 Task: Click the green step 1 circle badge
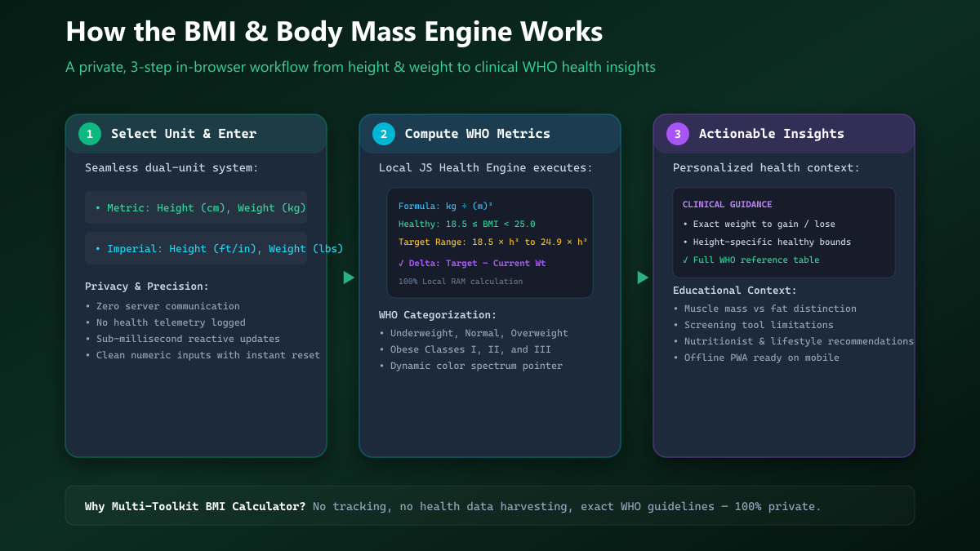[90, 134]
